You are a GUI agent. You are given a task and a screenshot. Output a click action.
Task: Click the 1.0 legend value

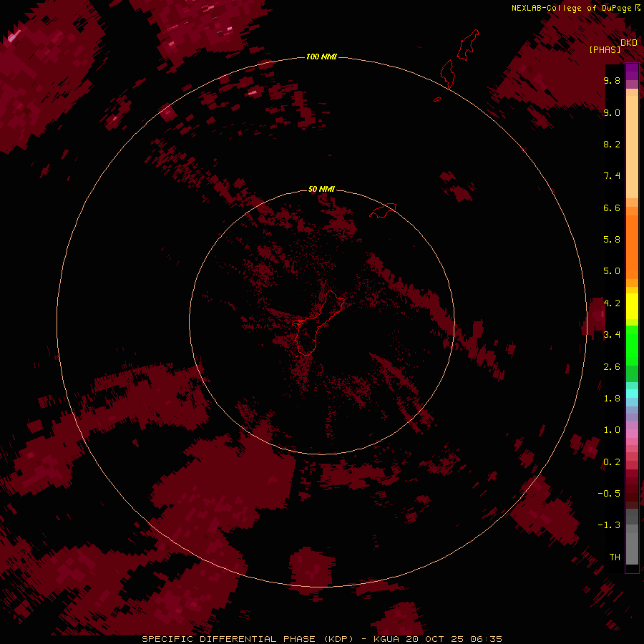coord(612,430)
